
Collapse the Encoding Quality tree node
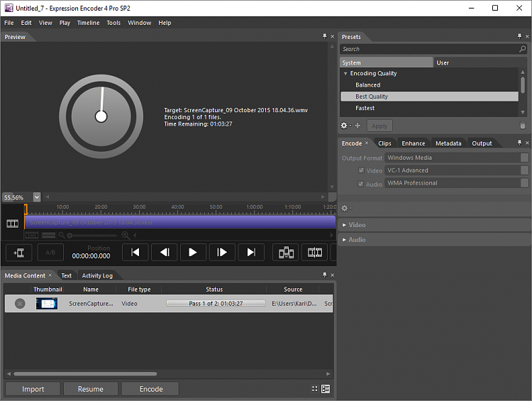(x=345, y=73)
